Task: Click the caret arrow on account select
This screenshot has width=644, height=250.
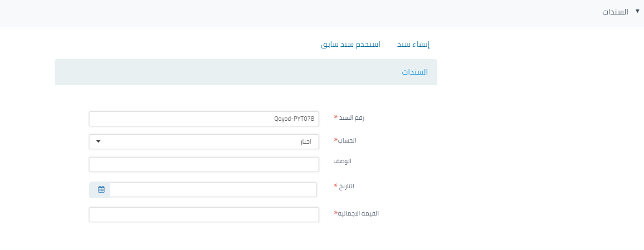Action: (99, 141)
